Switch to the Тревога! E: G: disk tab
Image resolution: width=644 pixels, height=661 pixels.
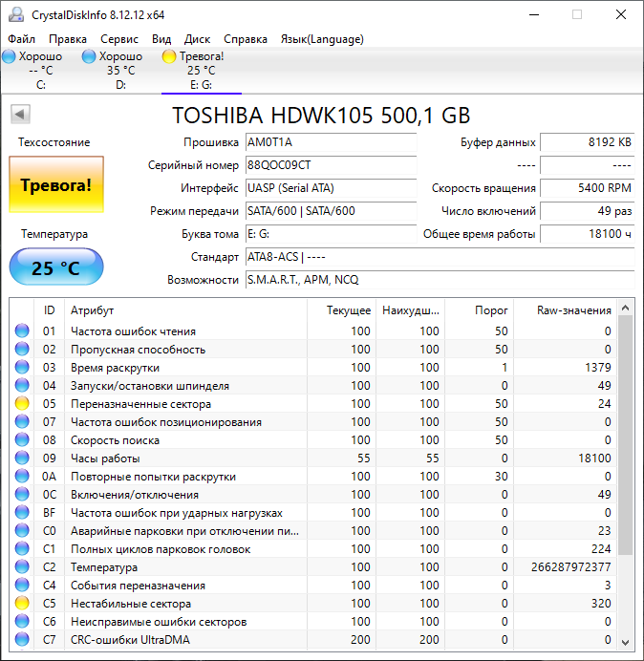click(202, 70)
